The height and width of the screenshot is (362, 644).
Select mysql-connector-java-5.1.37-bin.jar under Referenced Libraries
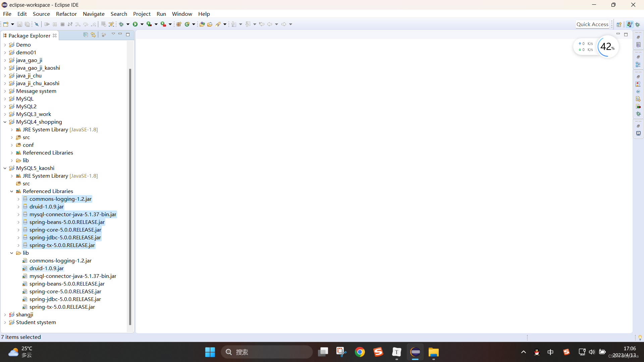pyautogui.click(x=73, y=215)
